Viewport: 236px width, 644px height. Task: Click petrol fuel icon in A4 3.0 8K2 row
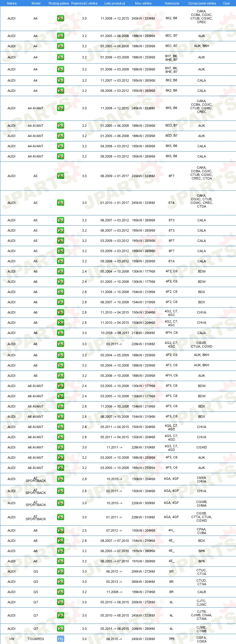(61, 18)
